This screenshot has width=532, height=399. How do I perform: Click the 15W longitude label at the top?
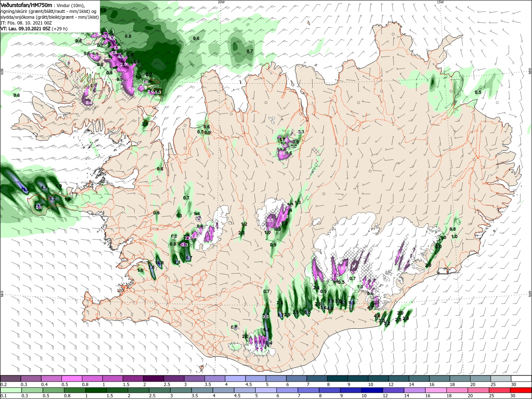[440, 2]
